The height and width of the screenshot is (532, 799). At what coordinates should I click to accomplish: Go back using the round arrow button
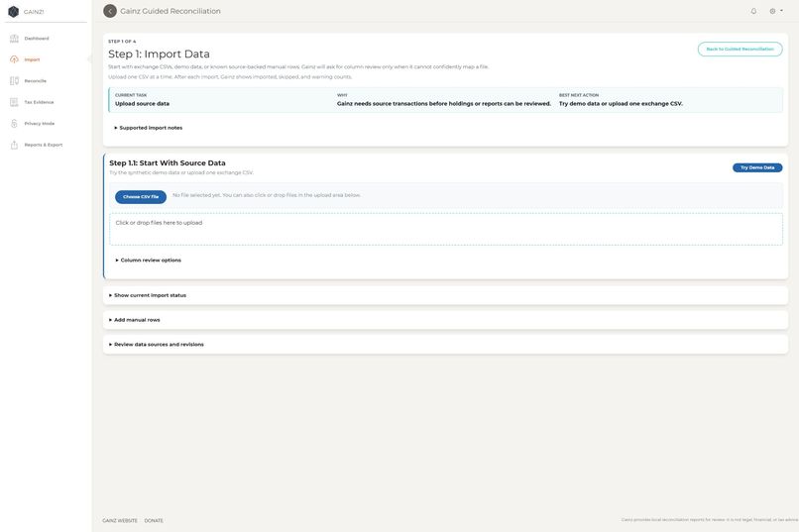[x=110, y=11]
